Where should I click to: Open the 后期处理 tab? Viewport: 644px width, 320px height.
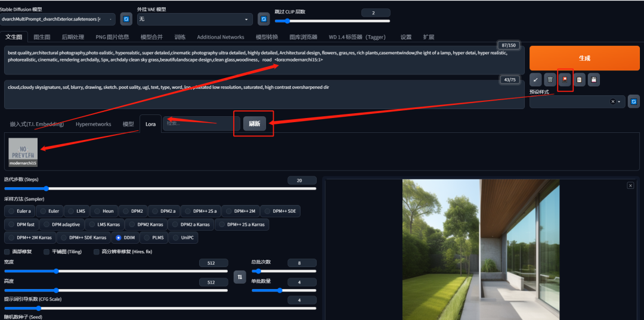coord(73,37)
